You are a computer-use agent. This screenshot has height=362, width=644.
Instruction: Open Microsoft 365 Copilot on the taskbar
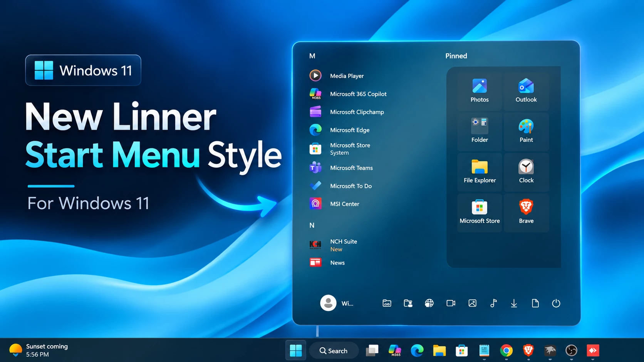(395, 350)
